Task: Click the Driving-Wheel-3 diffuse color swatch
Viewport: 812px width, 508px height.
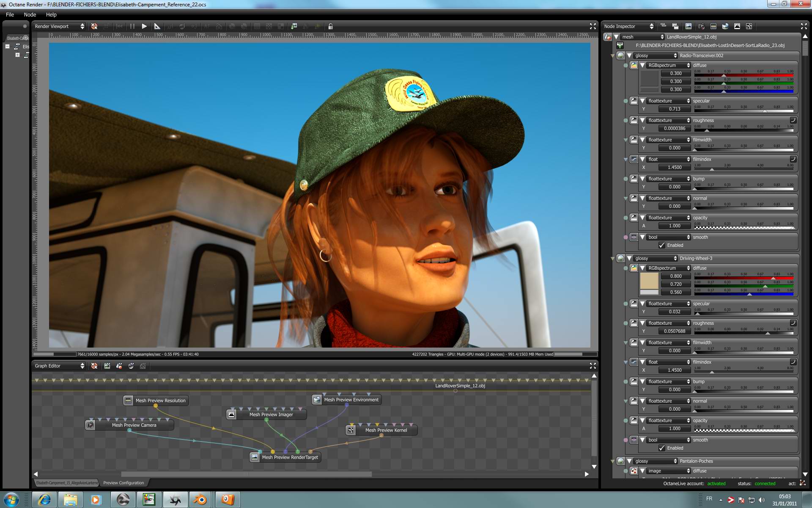Action: [649, 281]
